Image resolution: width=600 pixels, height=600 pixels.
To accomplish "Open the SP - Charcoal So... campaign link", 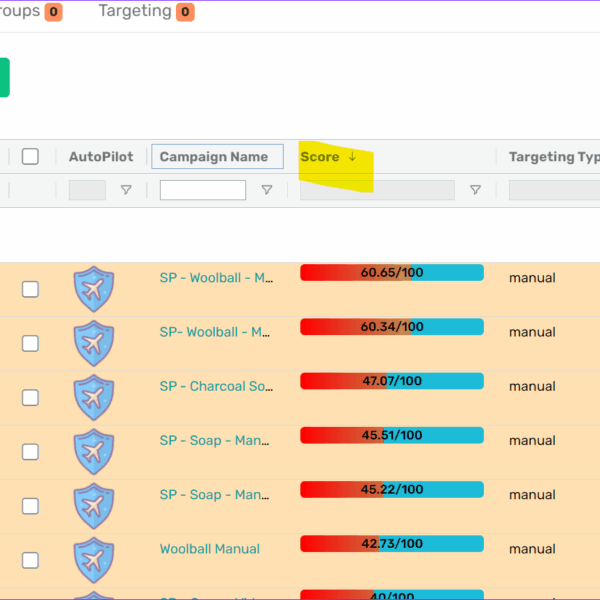I will click(x=216, y=386).
